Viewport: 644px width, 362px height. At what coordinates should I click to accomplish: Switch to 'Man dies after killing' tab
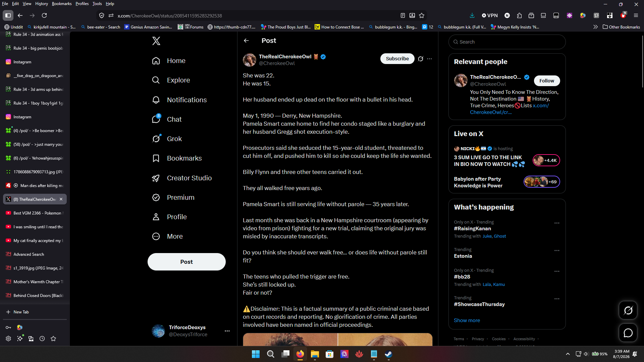(x=35, y=185)
